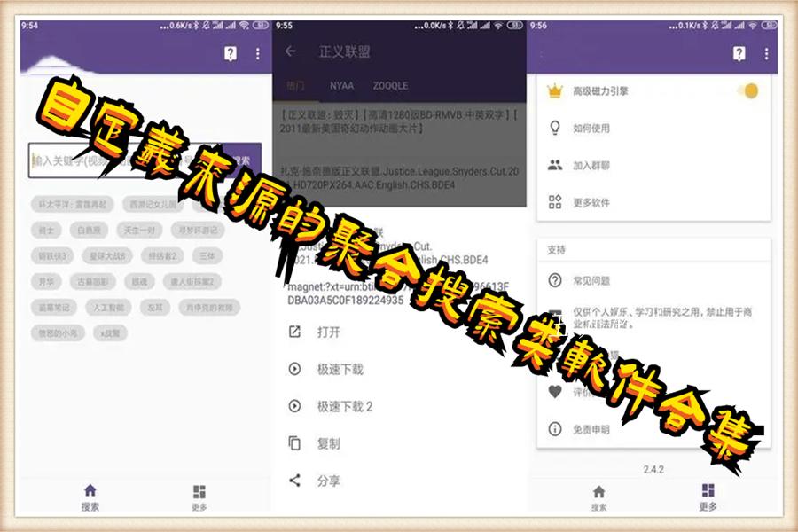
Task: Tap the people icon for 加入群聊
Action: pyautogui.click(x=556, y=165)
